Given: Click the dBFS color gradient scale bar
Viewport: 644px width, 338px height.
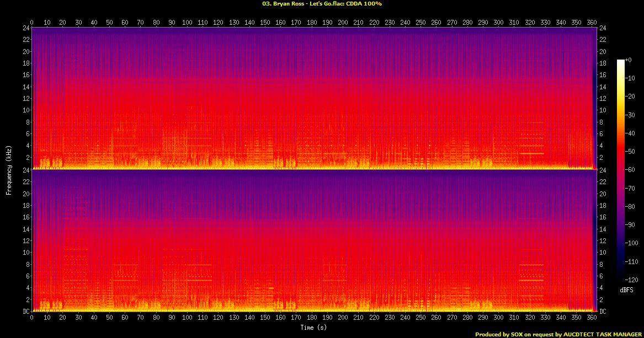Looking at the screenshot, I should coord(621,169).
